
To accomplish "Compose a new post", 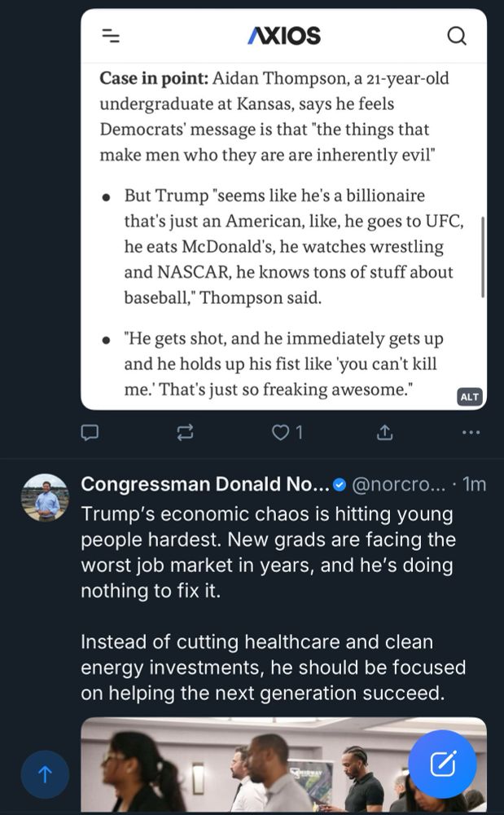I will point(442,764).
